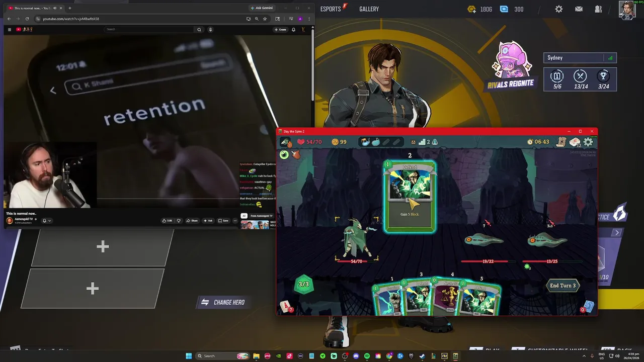This screenshot has width=644, height=362.
Task: Toggle the channel notification bell dropdown
Action: click(x=46, y=220)
